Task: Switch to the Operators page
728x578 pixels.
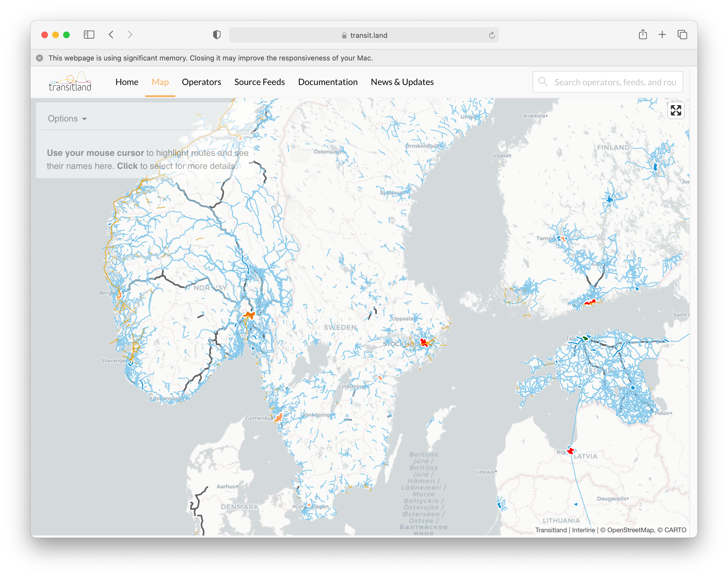Action: [201, 82]
